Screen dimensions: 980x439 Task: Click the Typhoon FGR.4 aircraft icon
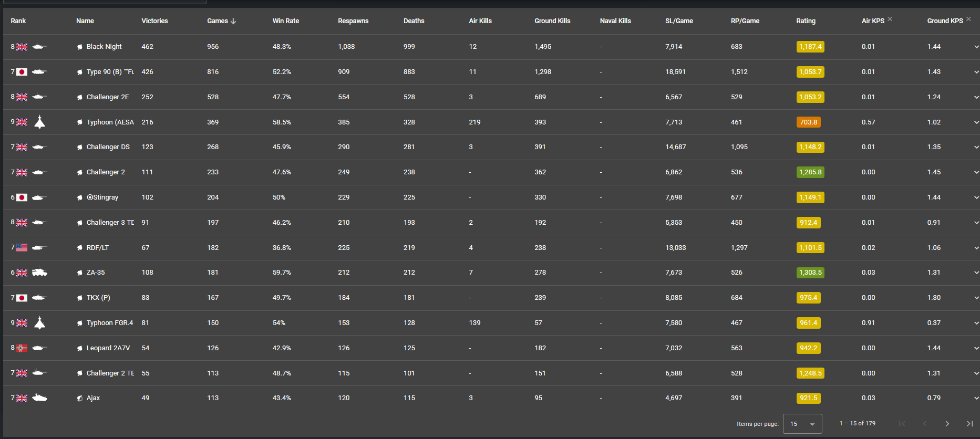(x=39, y=323)
